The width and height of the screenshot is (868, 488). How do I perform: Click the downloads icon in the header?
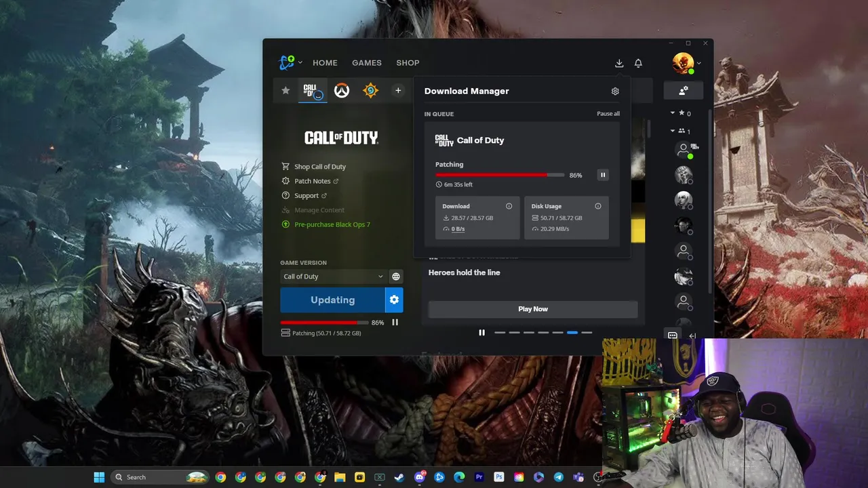click(619, 63)
